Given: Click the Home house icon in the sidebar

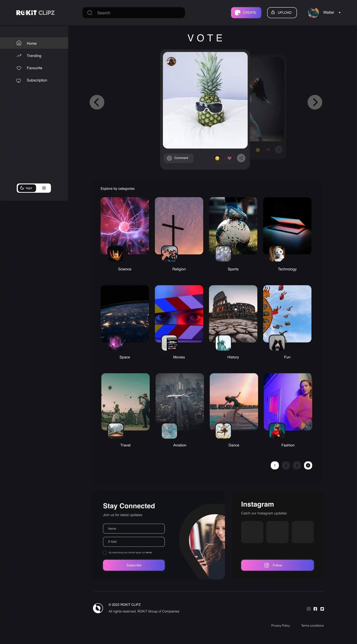Looking at the screenshot, I should point(19,43).
